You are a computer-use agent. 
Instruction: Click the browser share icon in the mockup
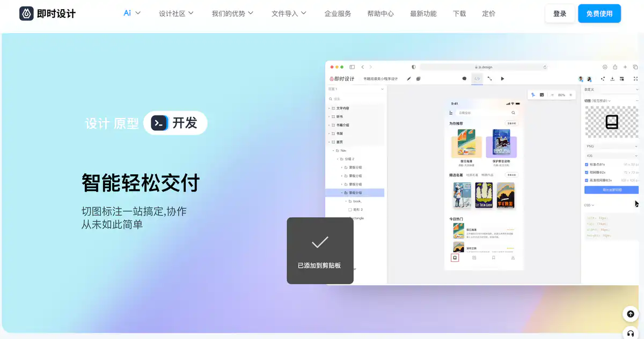click(615, 67)
